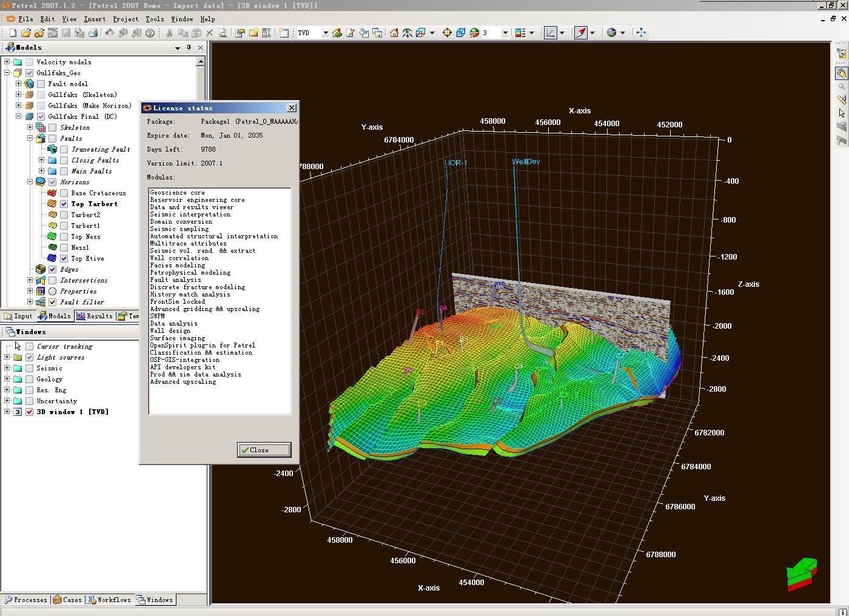The width and height of the screenshot is (849, 616).
Task: Select the Tarbert2 horizon item
Action: (86, 215)
